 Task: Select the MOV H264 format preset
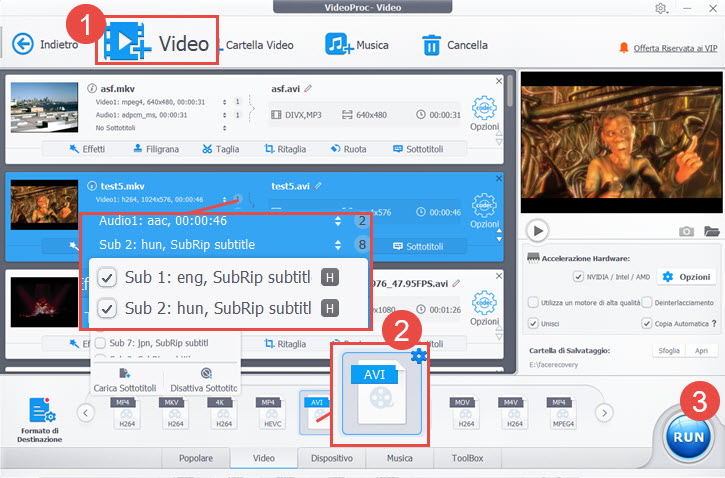click(x=466, y=413)
